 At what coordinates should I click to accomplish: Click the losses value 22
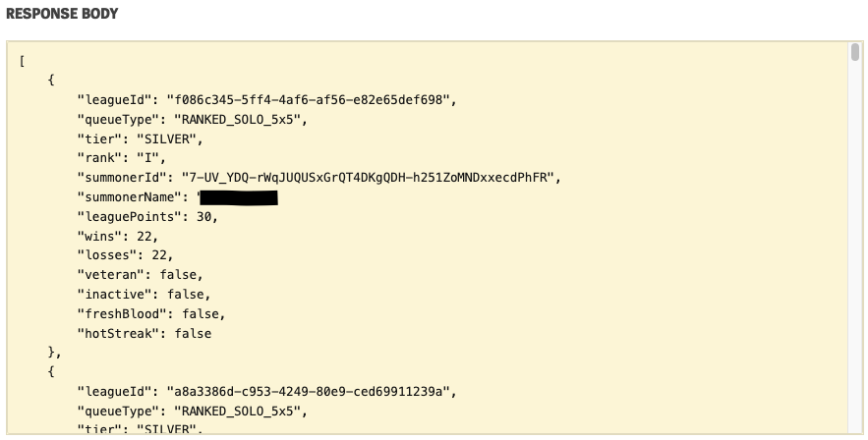(x=154, y=255)
